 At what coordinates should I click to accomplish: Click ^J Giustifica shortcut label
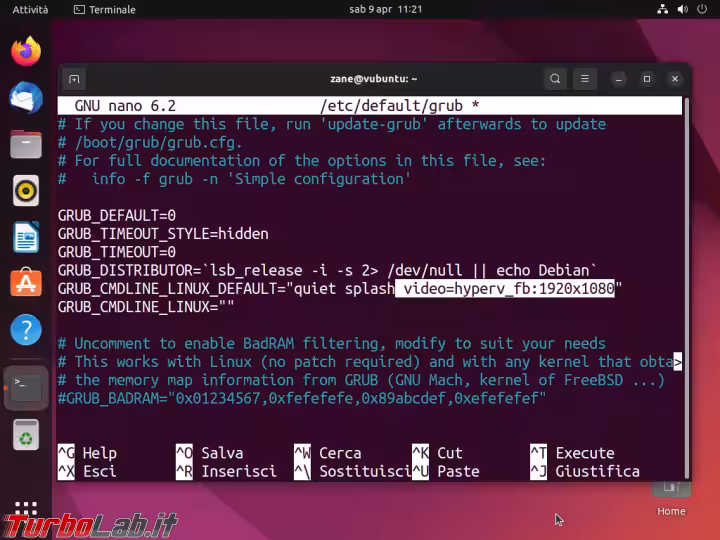pyautogui.click(x=585, y=472)
